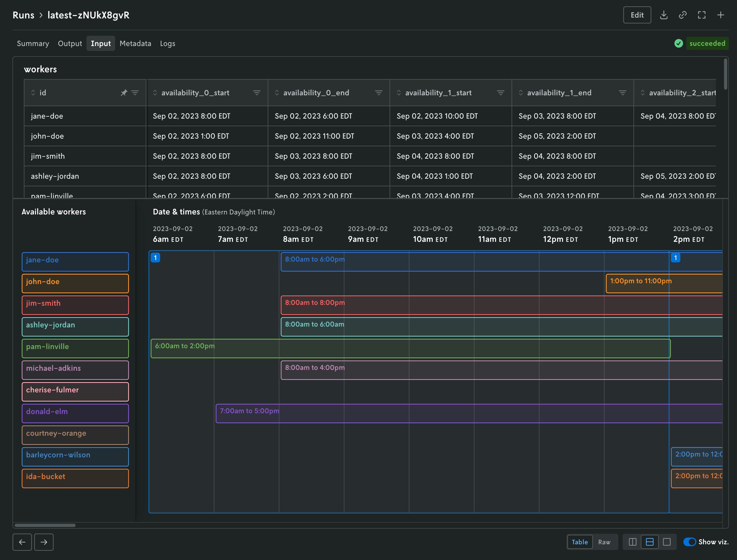This screenshot has width=737, height=560.
Task: Sort by availability_1_start column arrows
Action: [399, 93]
